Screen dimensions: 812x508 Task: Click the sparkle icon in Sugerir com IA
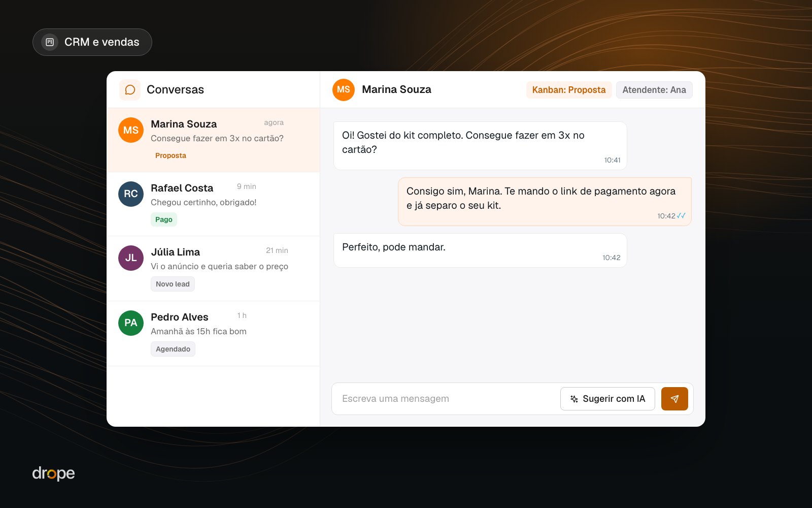(574, 399)
